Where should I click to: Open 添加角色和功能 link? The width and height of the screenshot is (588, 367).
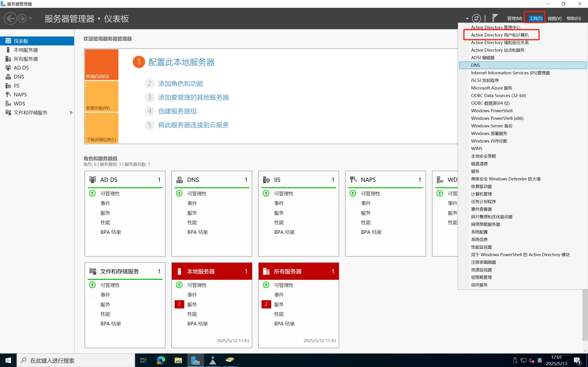tap(181, 84)
